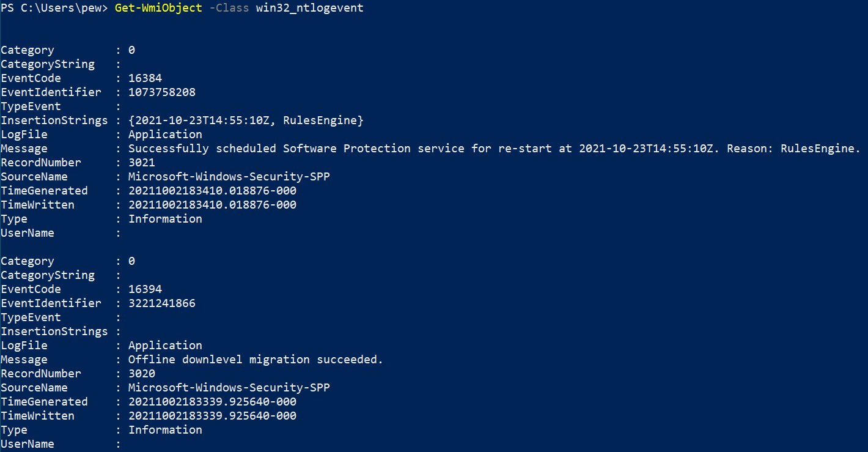The image size is (868, 452).
Task: Click EventCode value 16394
Action: click(145, 289)
